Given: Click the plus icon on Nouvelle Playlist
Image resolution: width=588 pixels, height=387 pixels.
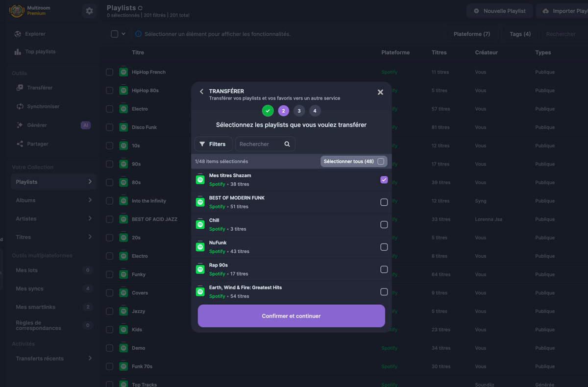Looking at the screenshot, I should [476, 11].
